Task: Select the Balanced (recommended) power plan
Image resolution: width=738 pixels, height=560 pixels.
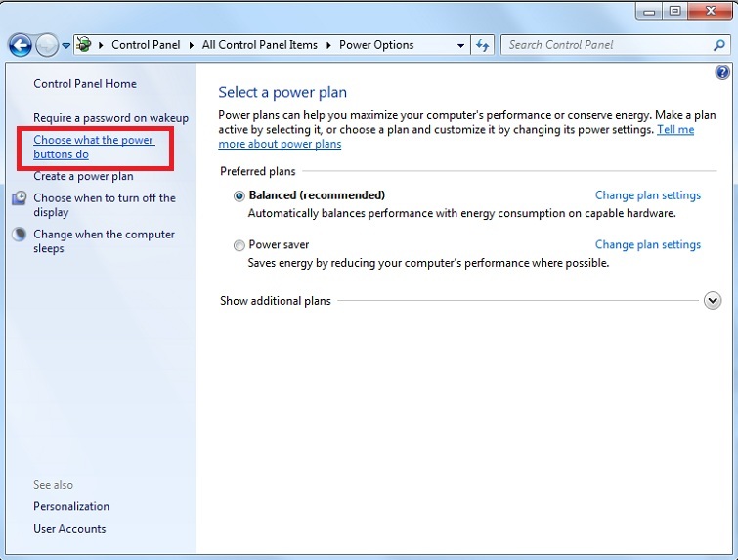Action: coord(239,195)
